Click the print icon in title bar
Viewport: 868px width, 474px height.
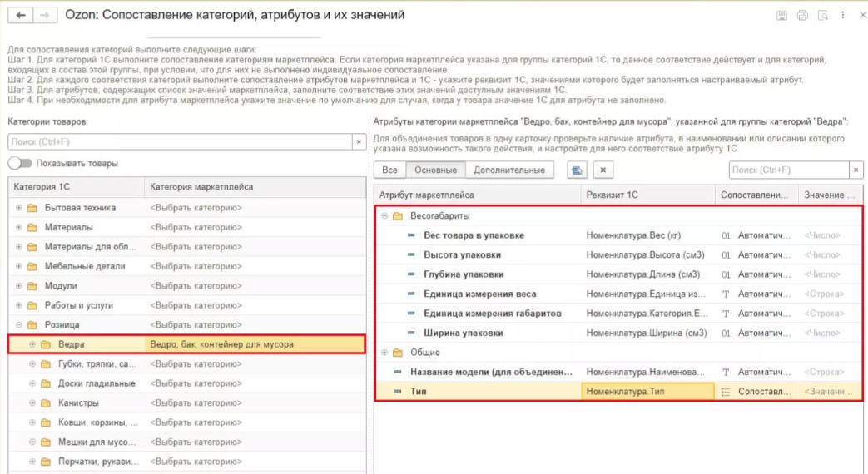[802, 16]
